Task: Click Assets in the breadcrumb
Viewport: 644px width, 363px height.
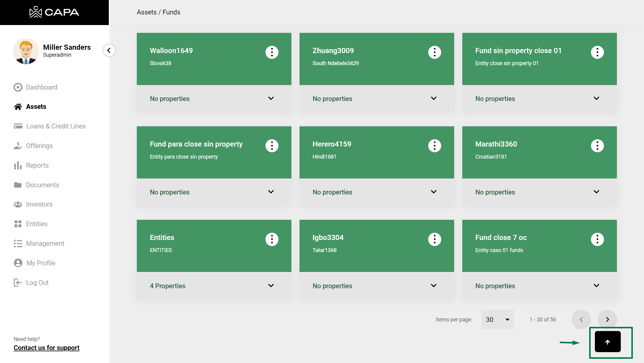Action: pos(146,12)
